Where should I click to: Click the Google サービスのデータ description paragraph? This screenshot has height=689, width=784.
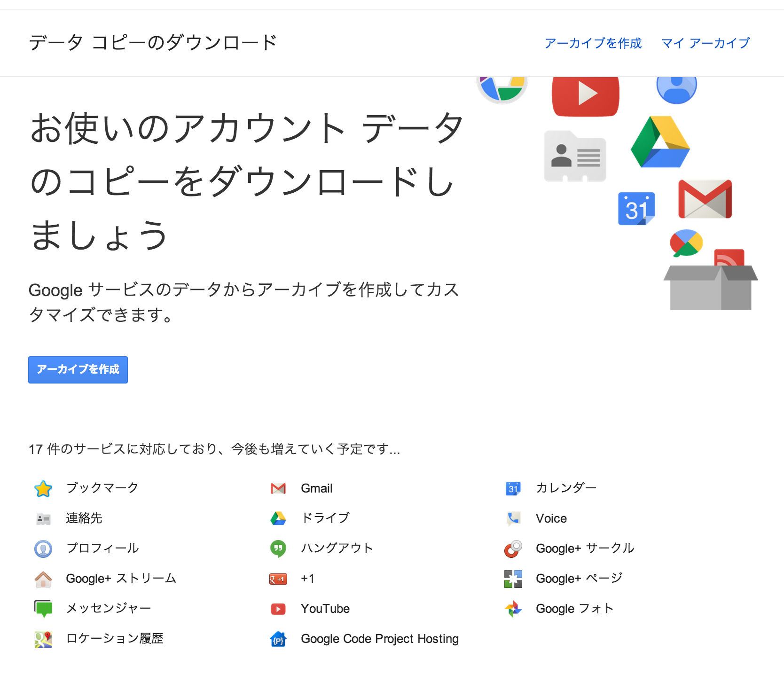pyautogui.click(x=244, y=302)
